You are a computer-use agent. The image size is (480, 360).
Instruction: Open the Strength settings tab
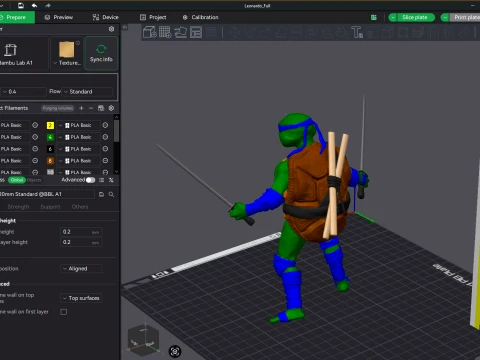18,207
